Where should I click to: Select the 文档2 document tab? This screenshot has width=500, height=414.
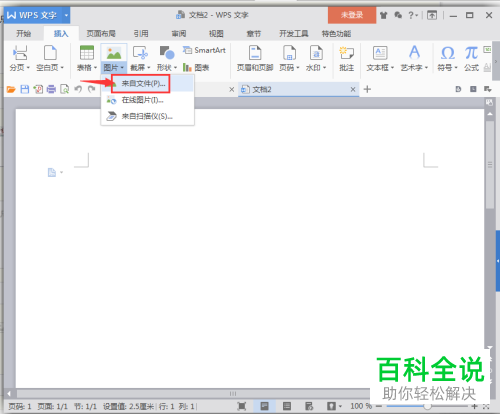pyautogui.click(x=298, y=89)
